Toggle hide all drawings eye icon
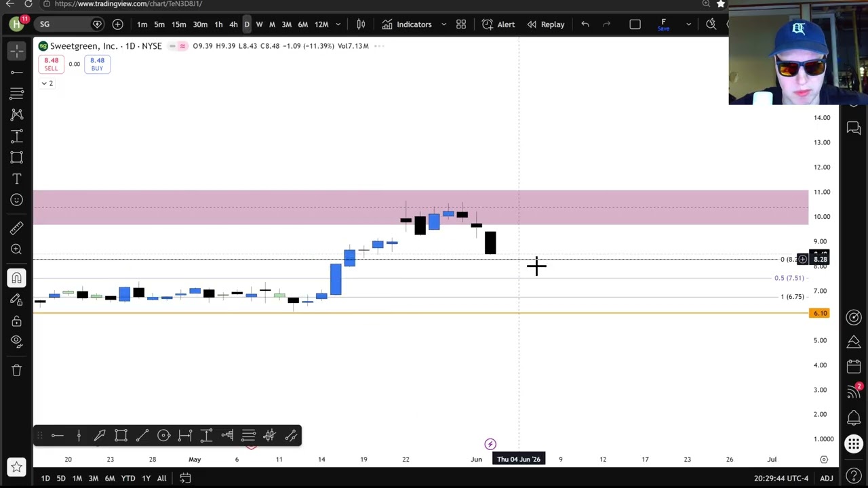The height and width of the screenshot is (488, 868). [17, 342]
